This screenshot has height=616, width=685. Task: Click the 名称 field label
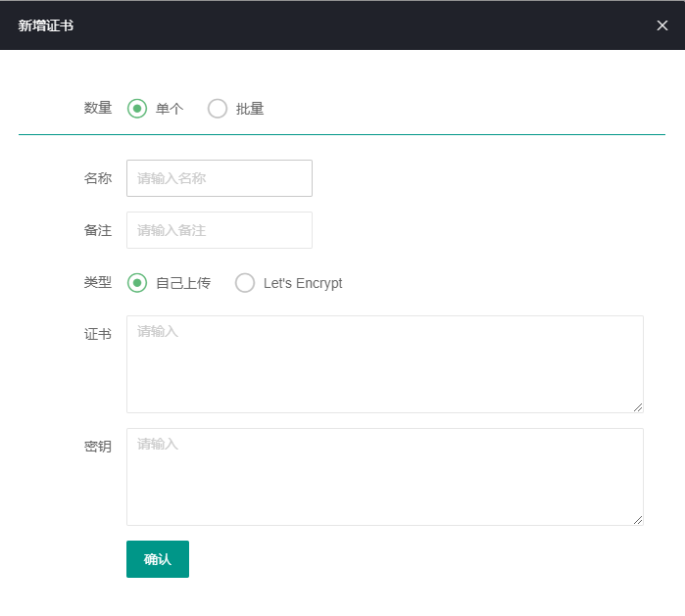tap(98, 178)
